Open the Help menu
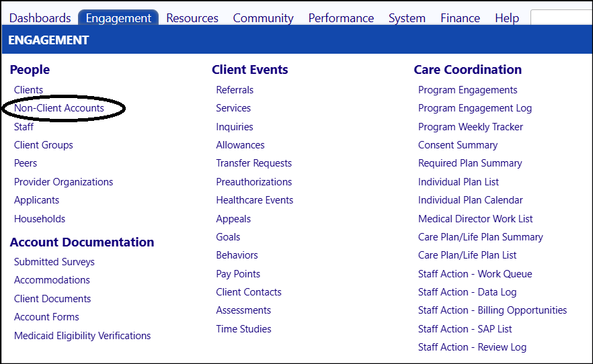The image size is (593, 364). point(507,18)
